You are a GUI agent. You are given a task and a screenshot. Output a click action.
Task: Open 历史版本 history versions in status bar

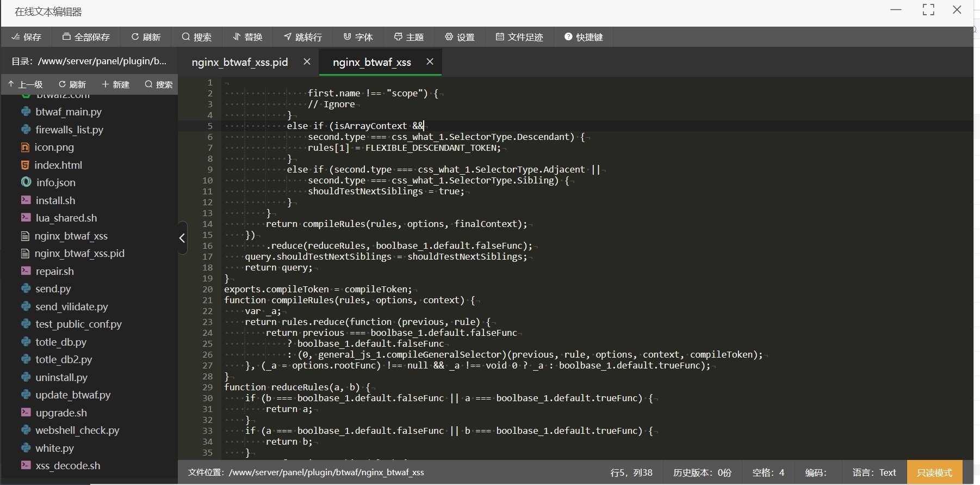pos(702,472)
